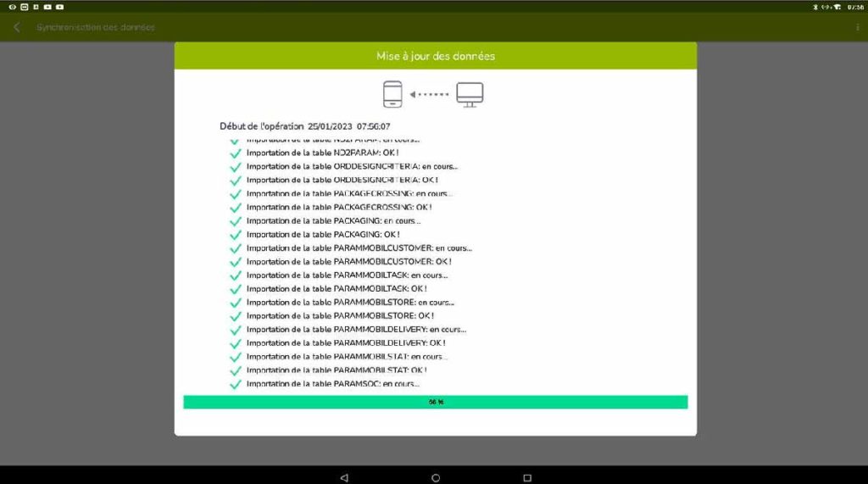
Task: Tap Android back navigation button
Action: point(344,477)
